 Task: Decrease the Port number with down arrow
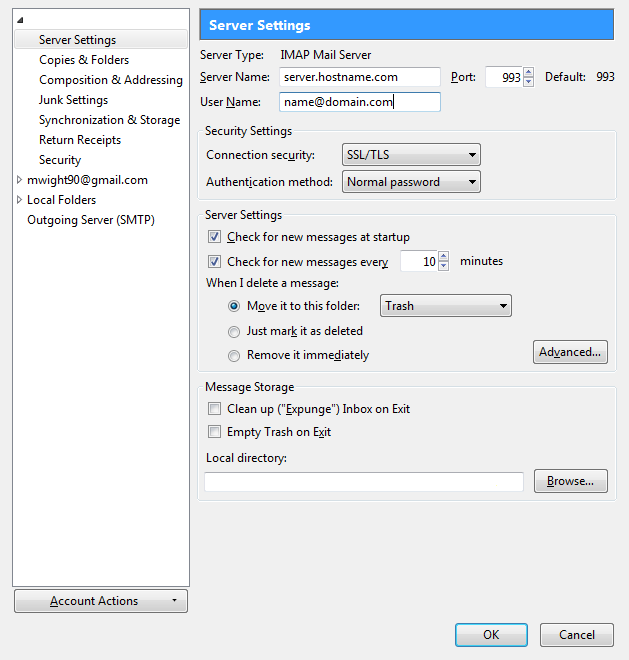coord(528,82)
